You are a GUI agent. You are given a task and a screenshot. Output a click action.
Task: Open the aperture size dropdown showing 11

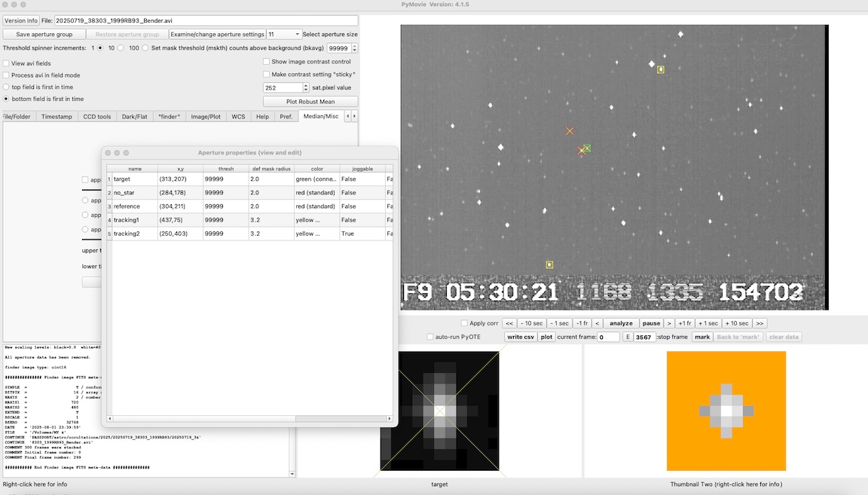(x=284, y=35)
